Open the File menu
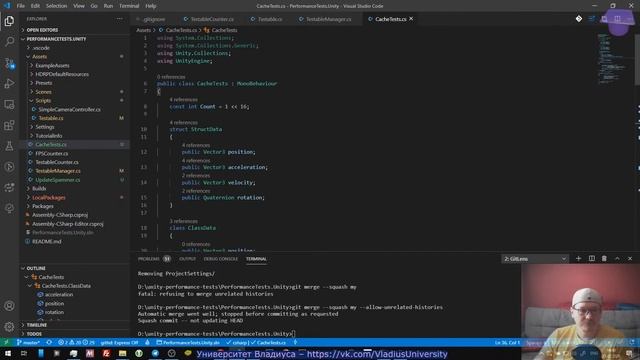 tap(20, 6)
